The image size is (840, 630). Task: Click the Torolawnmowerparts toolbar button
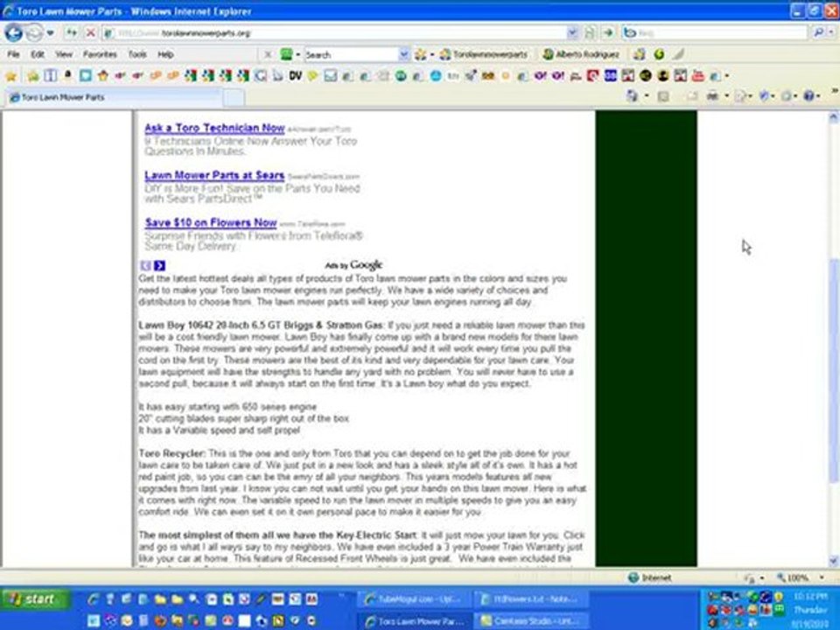tap(484, 54)
